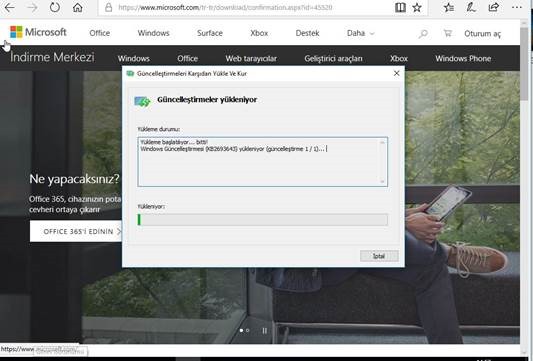The width and height of the screenshot is (533, 361).
Task: Pause the hero carousel slideshow
Action: click(x=265, y=330)
